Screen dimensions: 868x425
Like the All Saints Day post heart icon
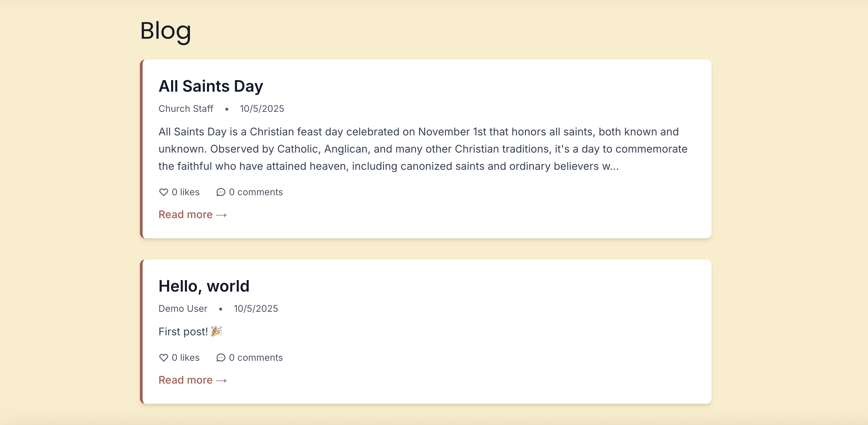tap(163, 192)
